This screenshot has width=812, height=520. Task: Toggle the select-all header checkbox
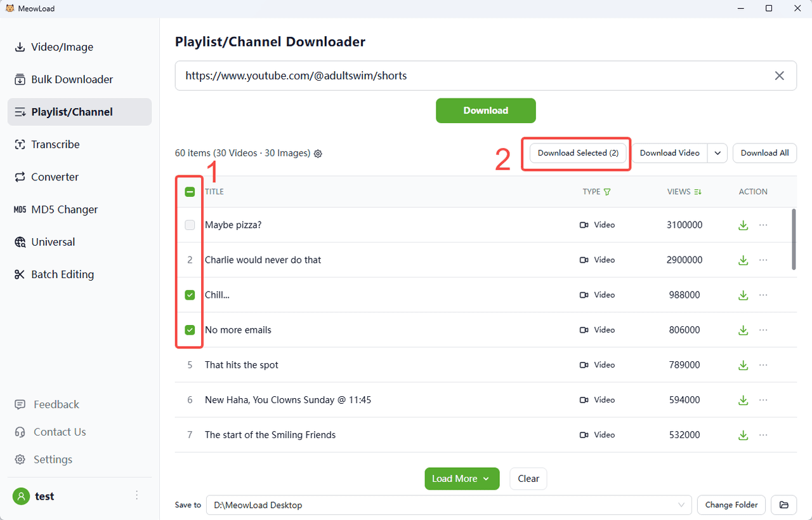pyautogui.click(x=190, y=192)
